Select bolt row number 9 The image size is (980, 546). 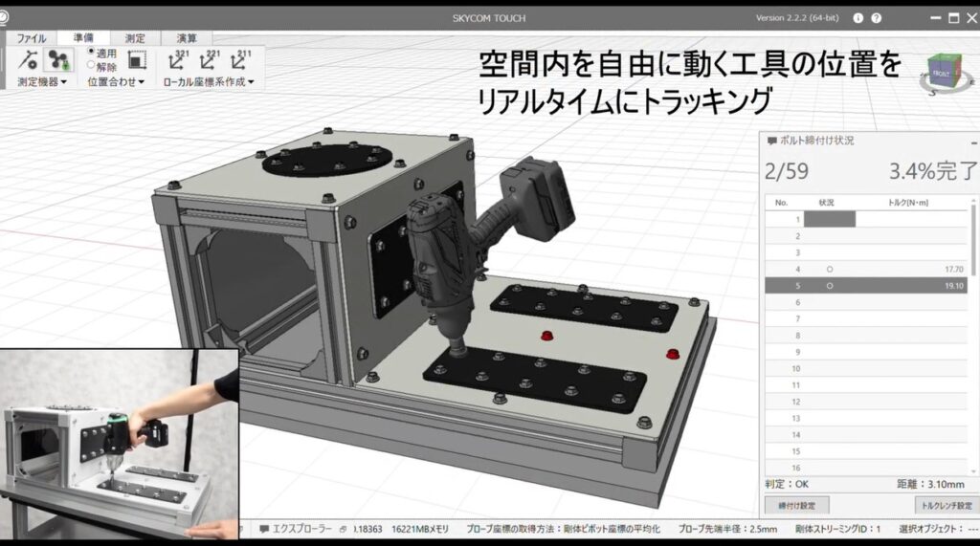point(866,352)
